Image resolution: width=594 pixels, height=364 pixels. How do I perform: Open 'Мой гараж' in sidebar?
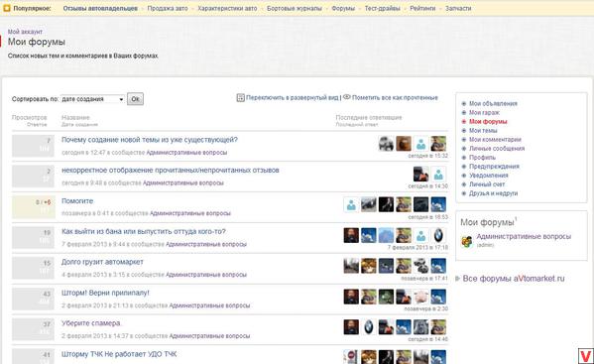coord(484,112)
